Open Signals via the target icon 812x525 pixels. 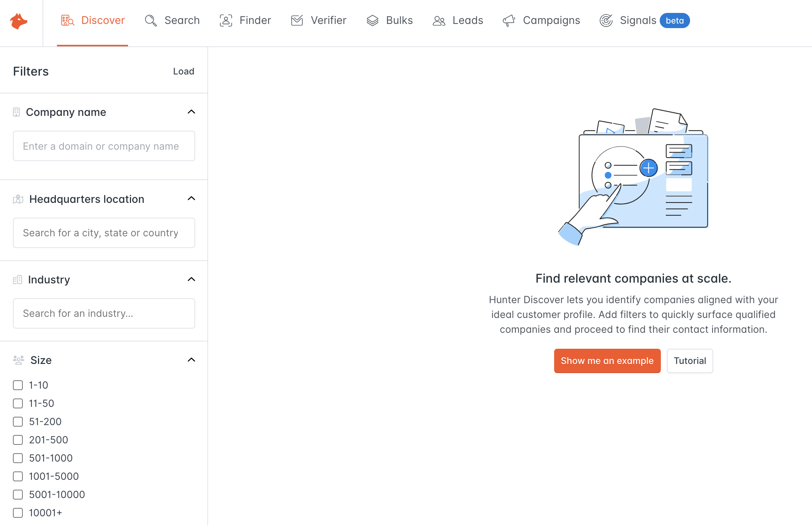pos(606,21)
